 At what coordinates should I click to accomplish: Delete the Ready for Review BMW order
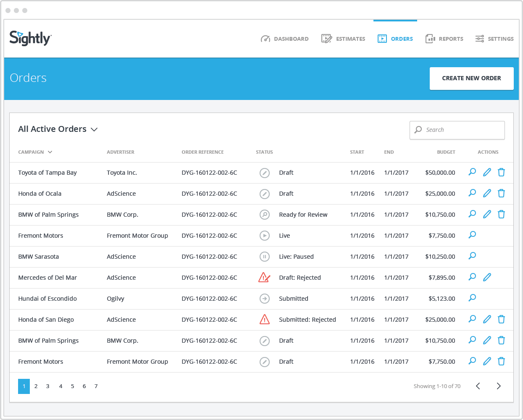[501, 214]
